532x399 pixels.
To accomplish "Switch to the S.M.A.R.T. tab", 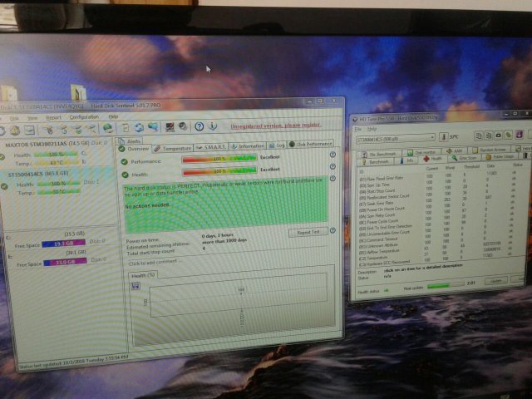I will tap(214, 146).
